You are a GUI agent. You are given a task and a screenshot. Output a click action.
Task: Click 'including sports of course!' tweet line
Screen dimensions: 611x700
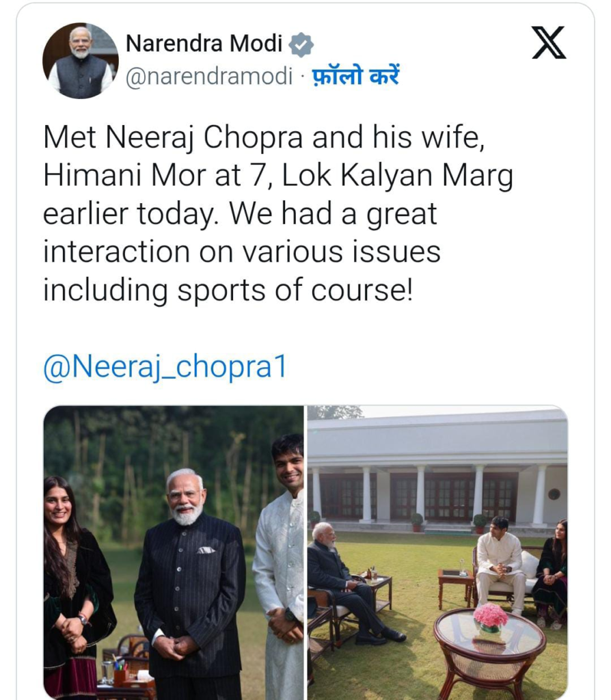tap(228, 290)
